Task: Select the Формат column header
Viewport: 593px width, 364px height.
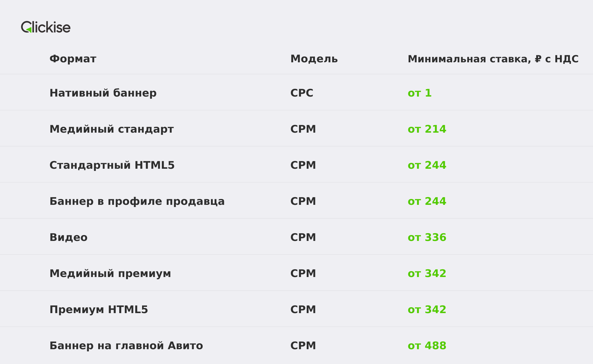Action: pos(73,59)
